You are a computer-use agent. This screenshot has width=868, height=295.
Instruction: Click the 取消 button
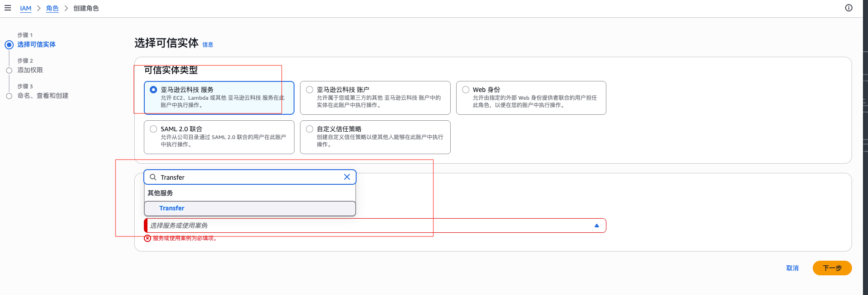tap(793, 268)
